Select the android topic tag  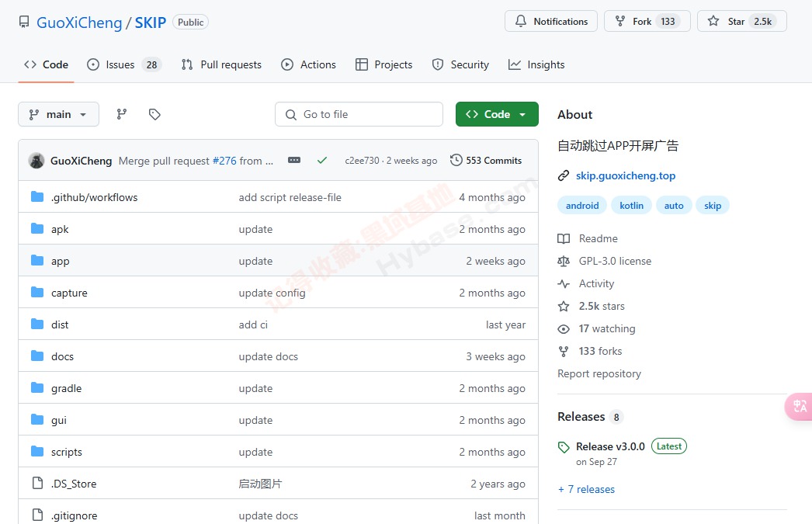(582, 206)
